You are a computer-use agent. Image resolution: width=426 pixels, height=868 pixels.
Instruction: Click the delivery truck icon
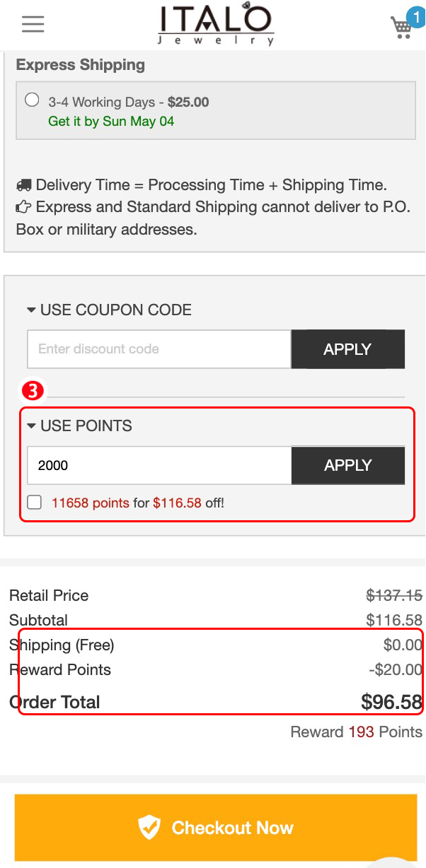[x=23, y=186]
